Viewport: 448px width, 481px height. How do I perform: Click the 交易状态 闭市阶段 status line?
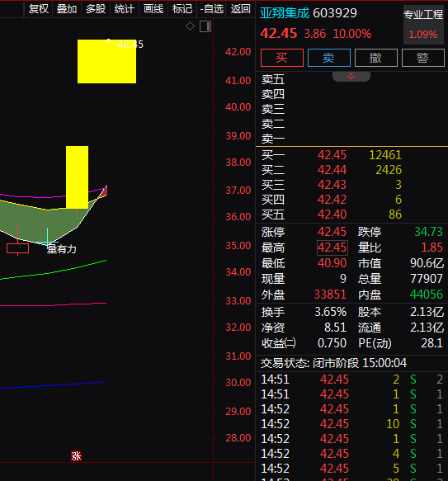point(333,363)
